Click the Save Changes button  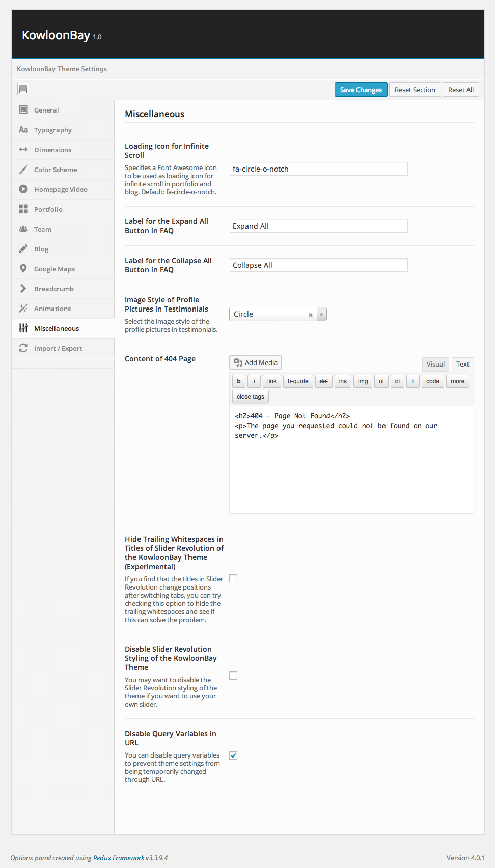[x=361, y=90]
